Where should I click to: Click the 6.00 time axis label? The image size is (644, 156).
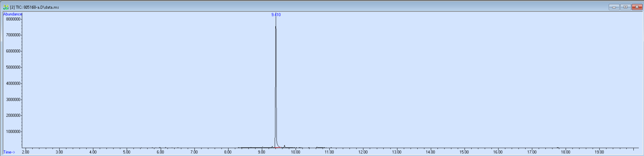pyautogui.click(x=160, y=152)
